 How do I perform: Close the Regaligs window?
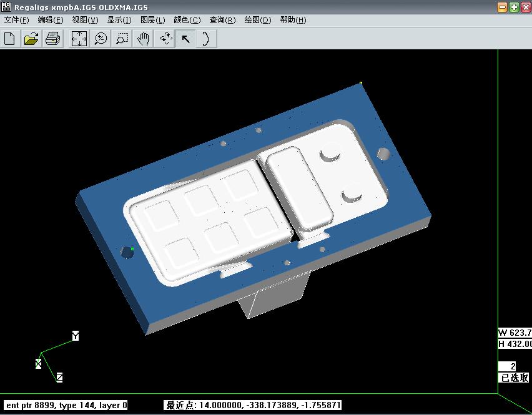[x=526, y=7]
